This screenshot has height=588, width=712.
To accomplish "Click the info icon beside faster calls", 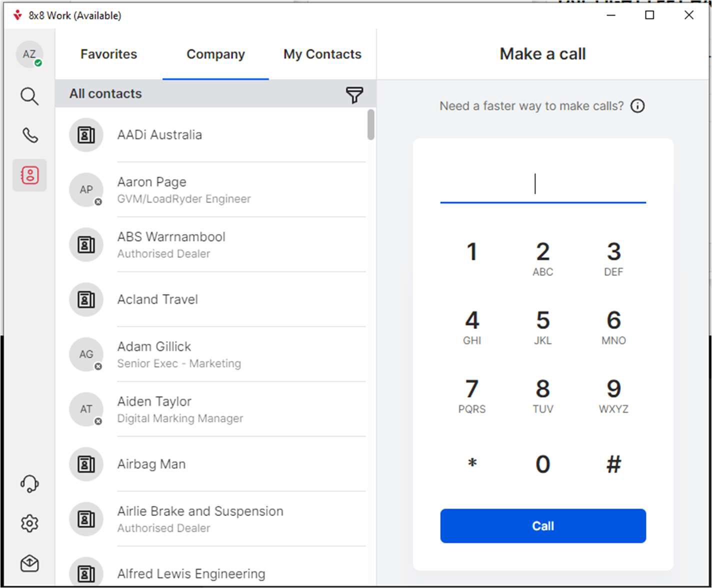I will [637, 106].
